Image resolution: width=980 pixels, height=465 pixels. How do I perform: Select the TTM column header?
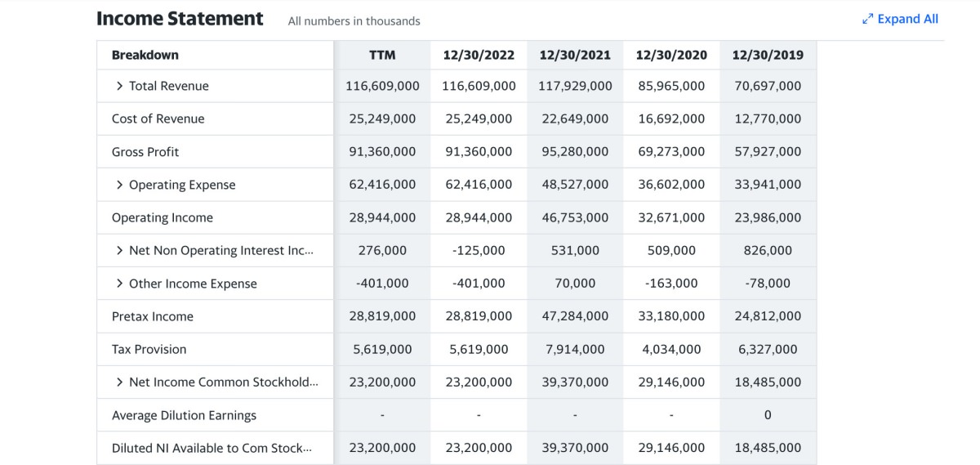coord(382,55)
